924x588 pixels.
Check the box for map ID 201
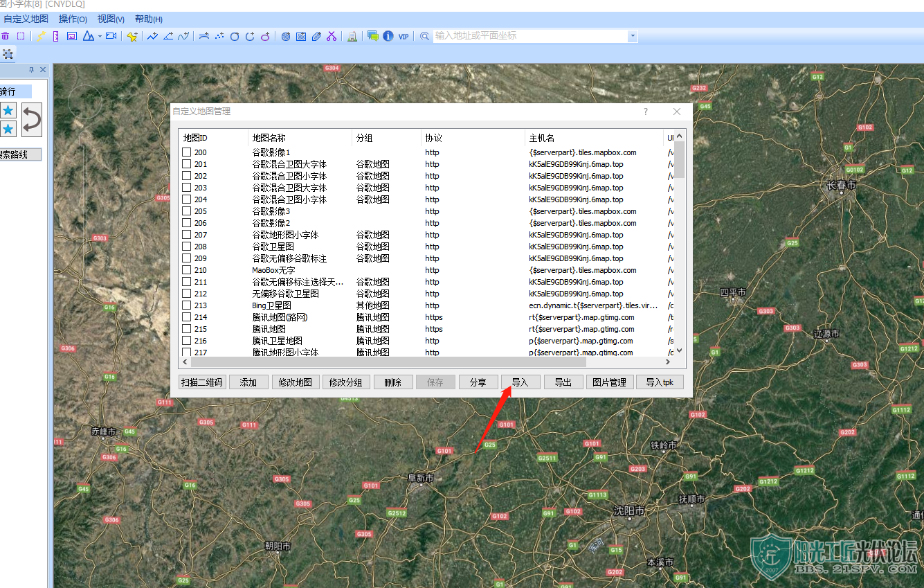[187, 164]
